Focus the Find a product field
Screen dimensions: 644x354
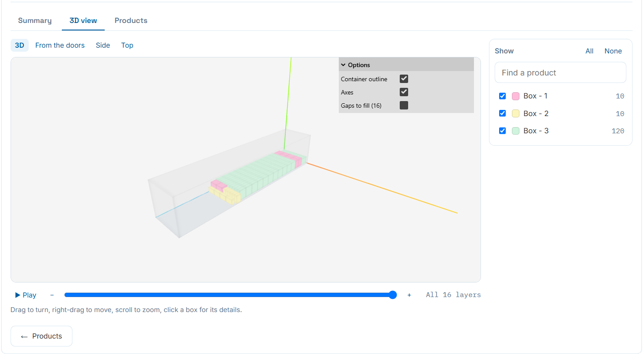click(560, 72)
